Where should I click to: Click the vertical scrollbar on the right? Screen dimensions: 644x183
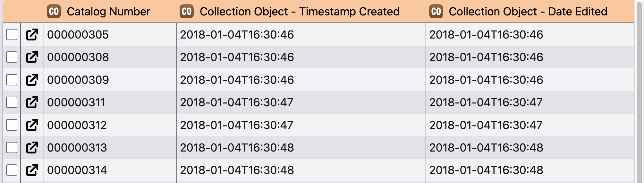(639, 91)
